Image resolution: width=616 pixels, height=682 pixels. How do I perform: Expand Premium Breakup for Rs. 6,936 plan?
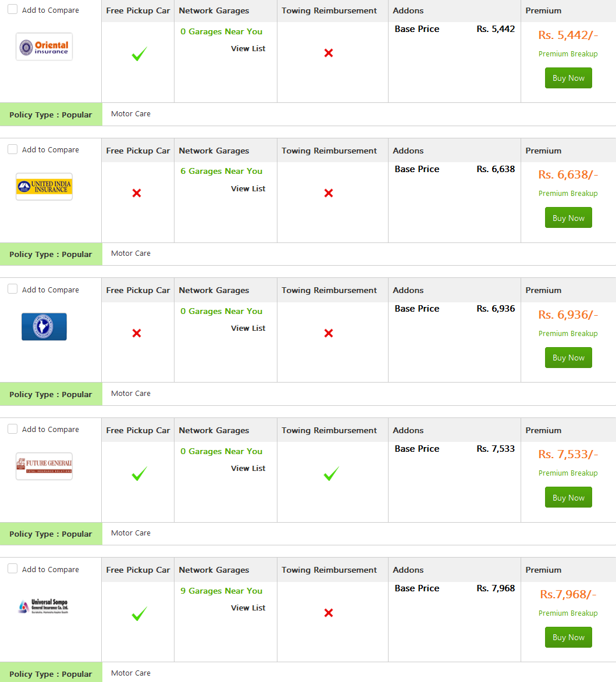click(x=568, y=334)
